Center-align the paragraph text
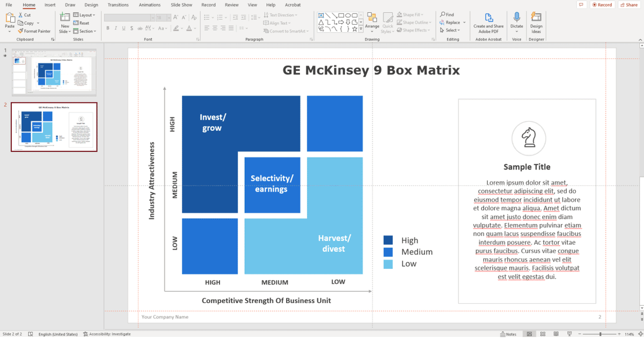This screenshot has width=644, height=338. (x=215, y=28)
